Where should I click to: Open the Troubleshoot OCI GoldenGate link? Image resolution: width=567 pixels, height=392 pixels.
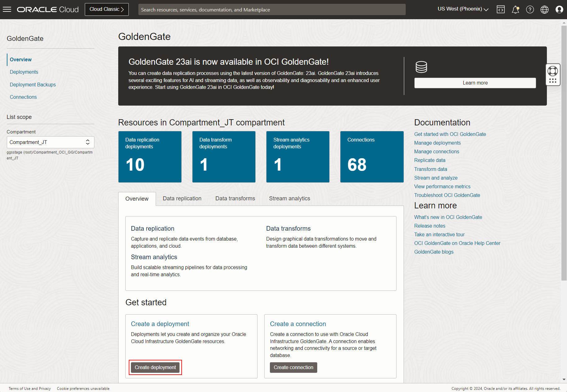coord(447,195)
